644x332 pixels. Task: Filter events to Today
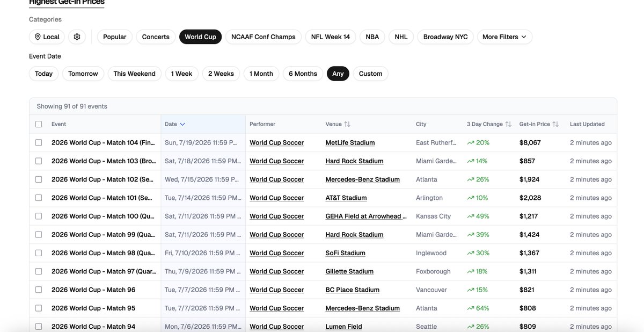pos(44,74)
